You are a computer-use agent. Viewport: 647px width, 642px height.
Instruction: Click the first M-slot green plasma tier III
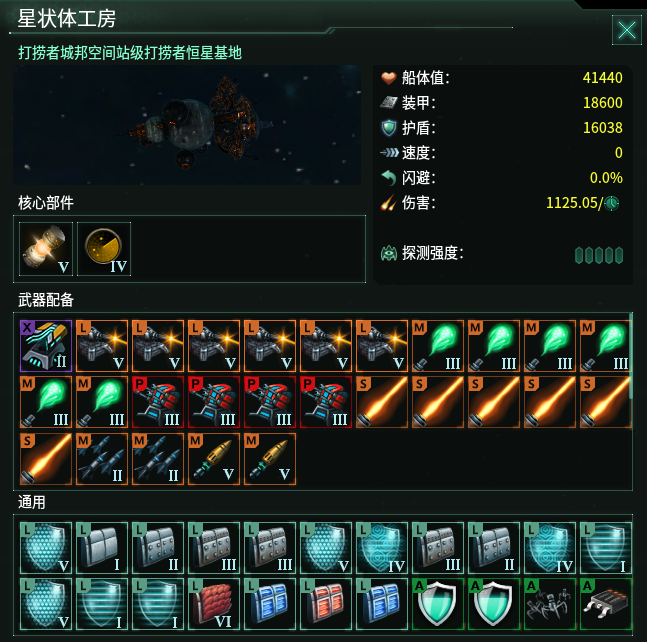pos(438,346)
